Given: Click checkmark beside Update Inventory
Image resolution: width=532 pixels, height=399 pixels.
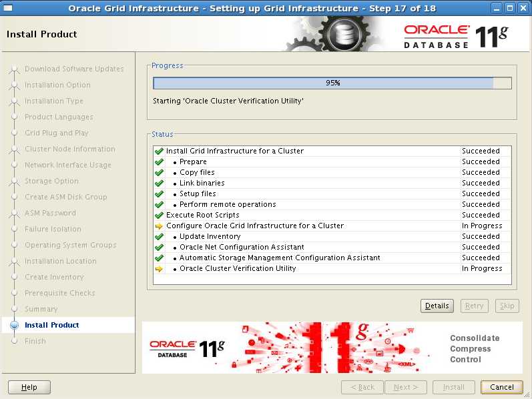Looking at the screenshot, I should click(x=159, y=236).
